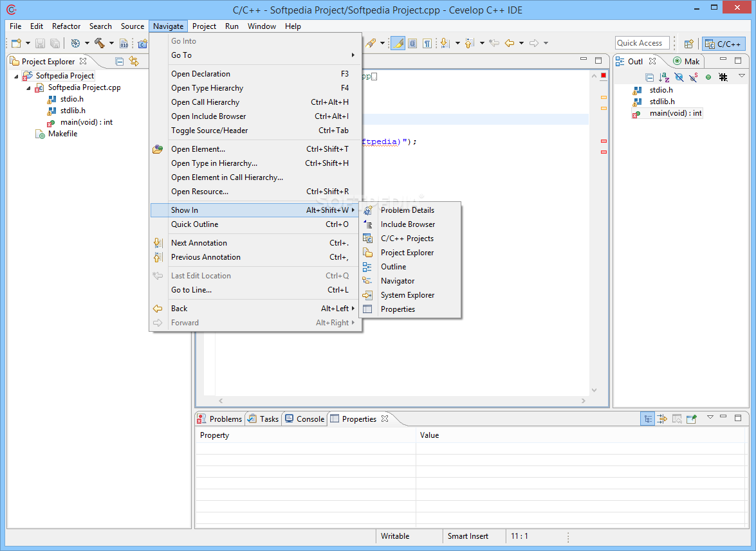
Task: Expand the Go To submenu
Action: [x=255, y=55]
